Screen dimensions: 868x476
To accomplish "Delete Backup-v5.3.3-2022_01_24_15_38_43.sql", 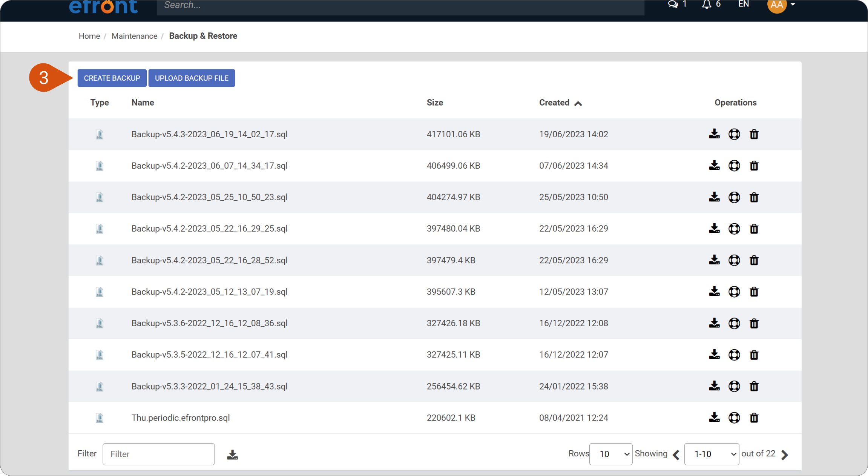I will pos(754,386).
